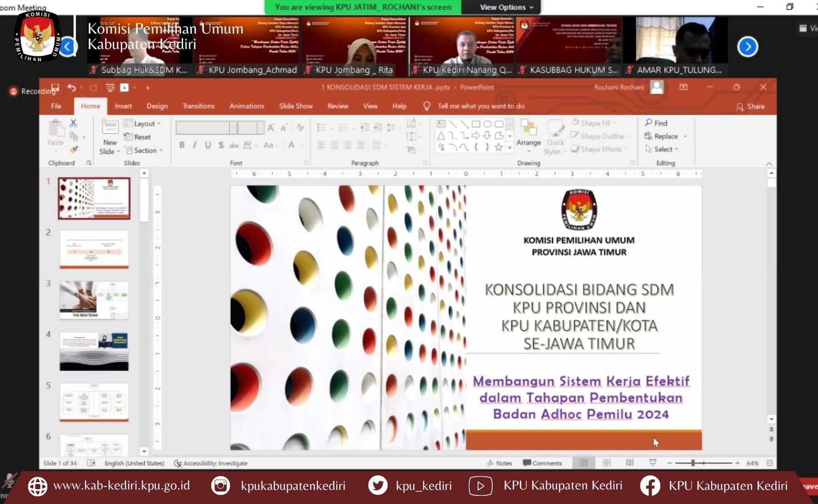The image size is (818, 504).
Task: Toggle the Notes pane in status bar
Action: click(499, 463)
